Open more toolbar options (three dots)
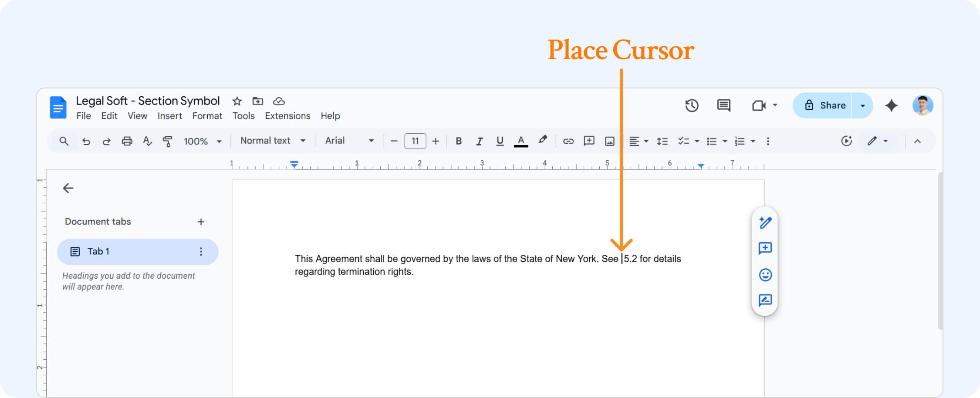The image size is (980, 398). (768, 141)
